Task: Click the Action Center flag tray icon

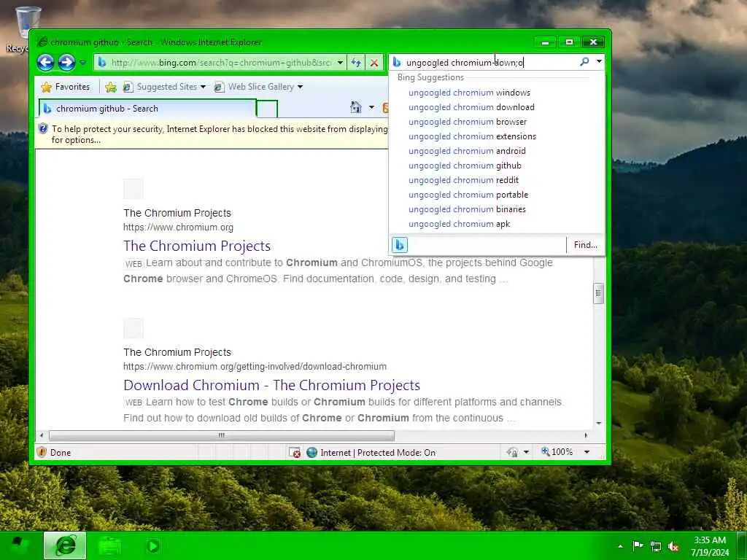Action: [638, 545]
